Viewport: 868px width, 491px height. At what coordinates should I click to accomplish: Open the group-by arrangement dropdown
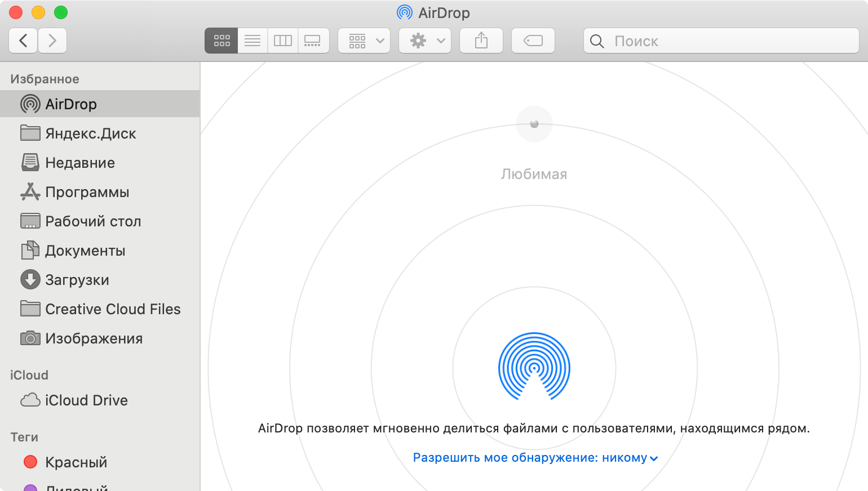click(x=364, y=41)
